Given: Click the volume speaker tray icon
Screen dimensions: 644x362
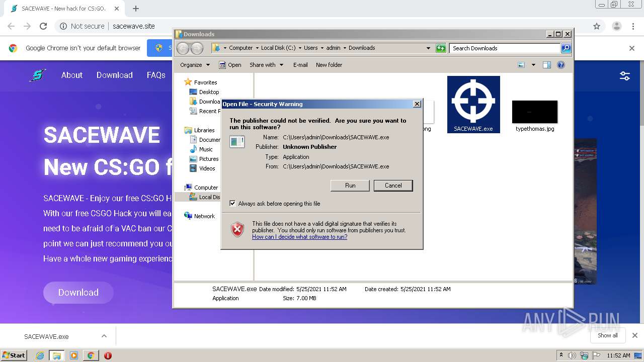Looking at the screenshot, I should (x=572, y=355).
